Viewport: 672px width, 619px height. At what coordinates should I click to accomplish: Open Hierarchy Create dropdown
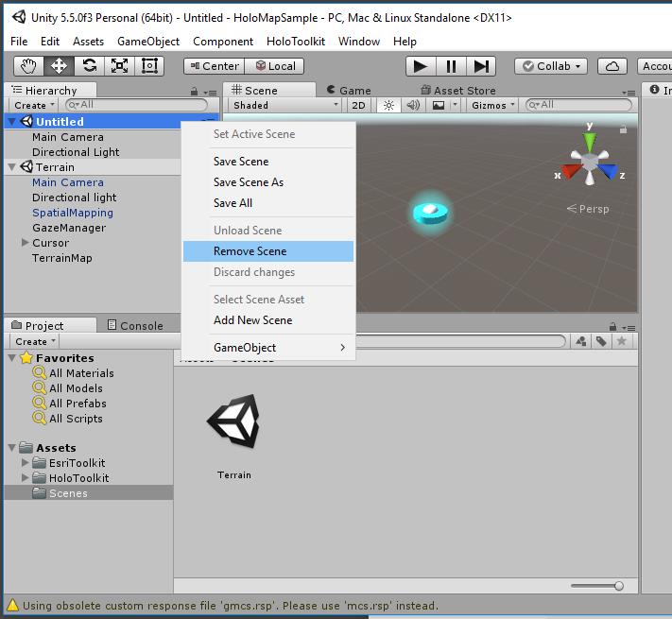(x=34, y=106)
